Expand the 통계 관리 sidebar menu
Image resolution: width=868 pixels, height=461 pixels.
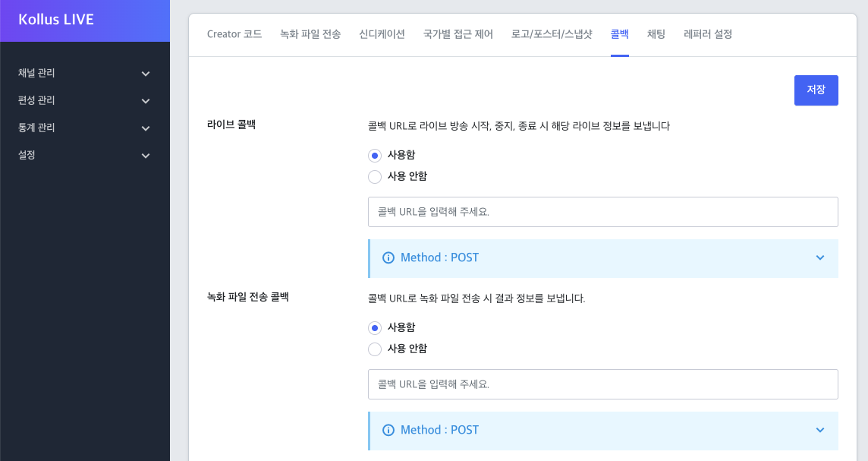click(x=85, y=128)
